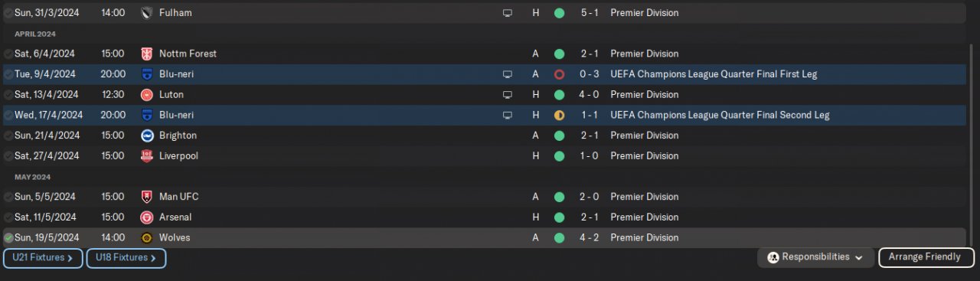Click the Arsenal club badge icon
The width and height of the screenshot is (980, 281).
point(147,217)
